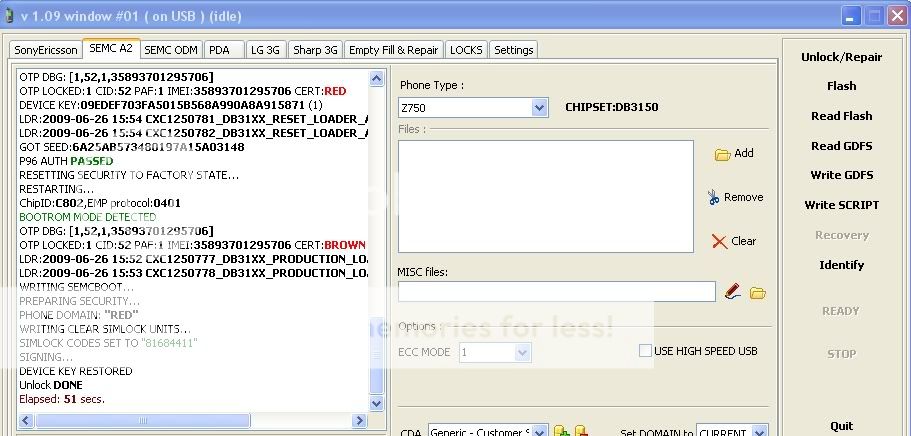Click the Add files folder icon

coord(722,154)
